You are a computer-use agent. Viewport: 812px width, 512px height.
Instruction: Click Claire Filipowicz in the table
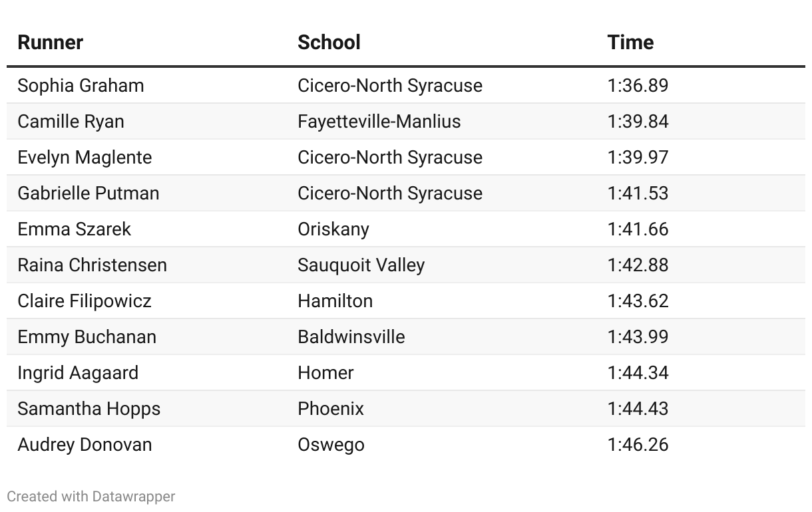click(85, 301)
